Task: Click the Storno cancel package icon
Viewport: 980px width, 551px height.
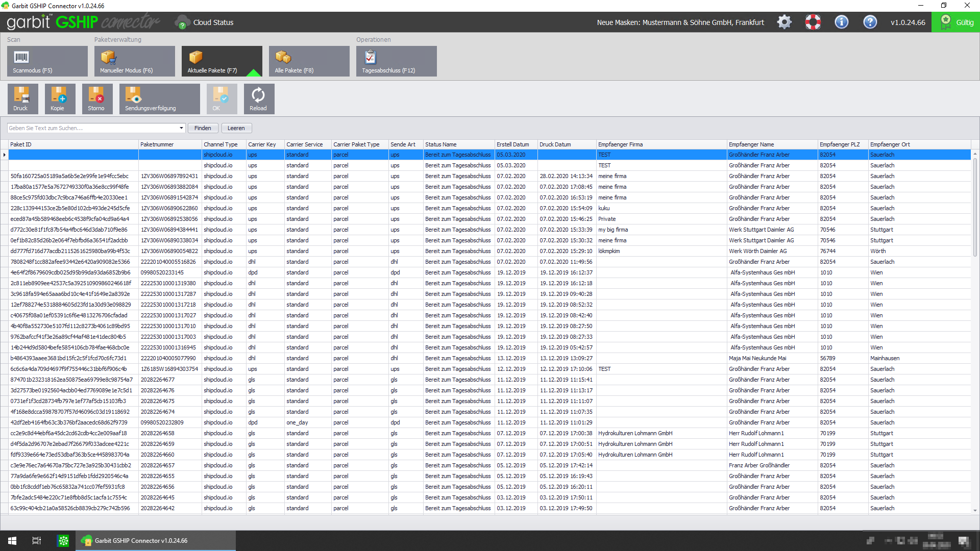Action: click(x=97, y=98)
